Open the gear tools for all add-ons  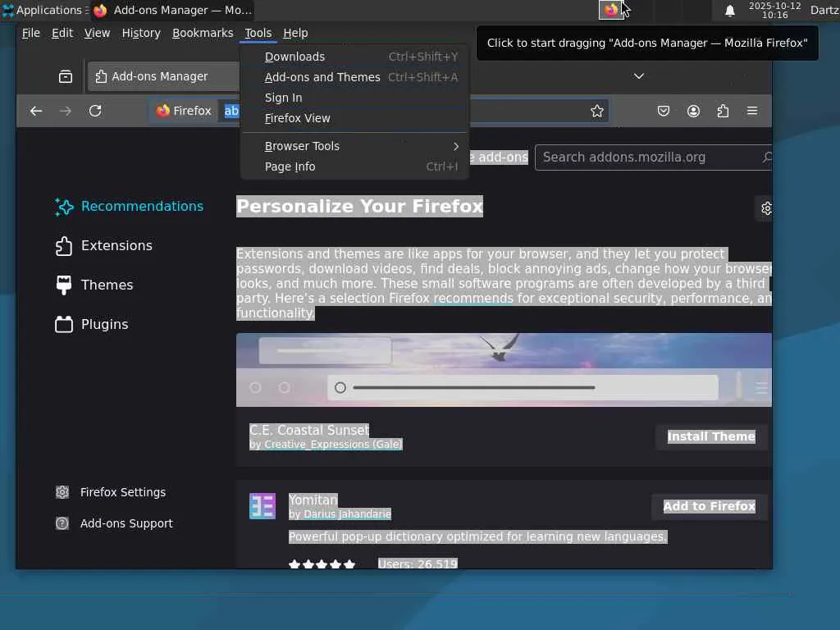[x=766, y=208]
